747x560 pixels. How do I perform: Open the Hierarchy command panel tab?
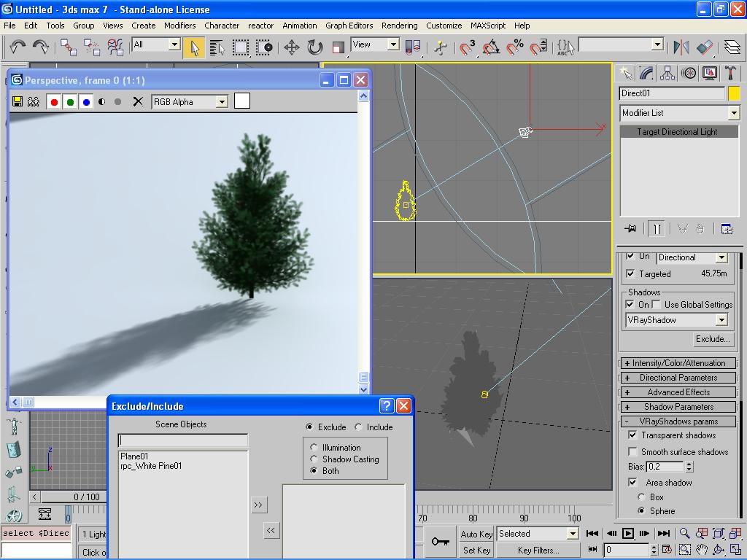click(x=667, y=73)
